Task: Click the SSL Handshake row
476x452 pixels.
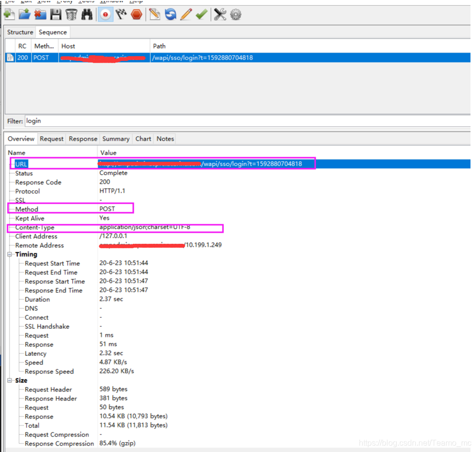Action: pyautogui.click(x=238, y=326)
